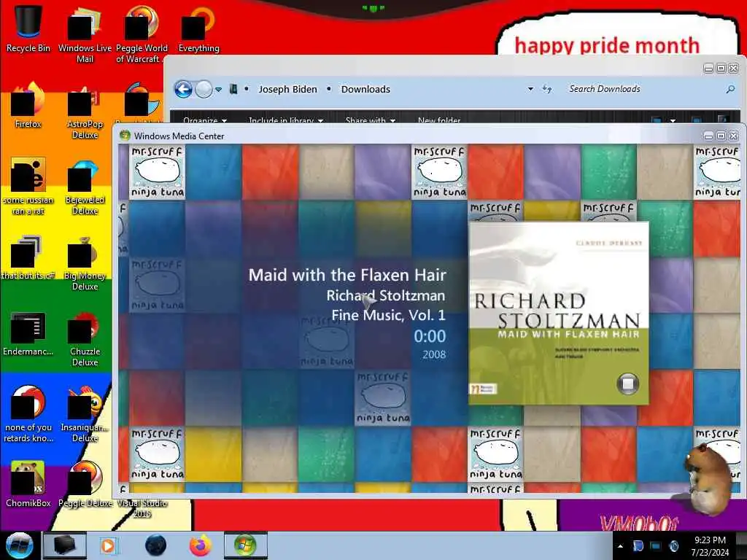This screenshot has width=747, height=560.
Task: Open the 'thatbutits.c#' desktop icon
Action: 28,257
